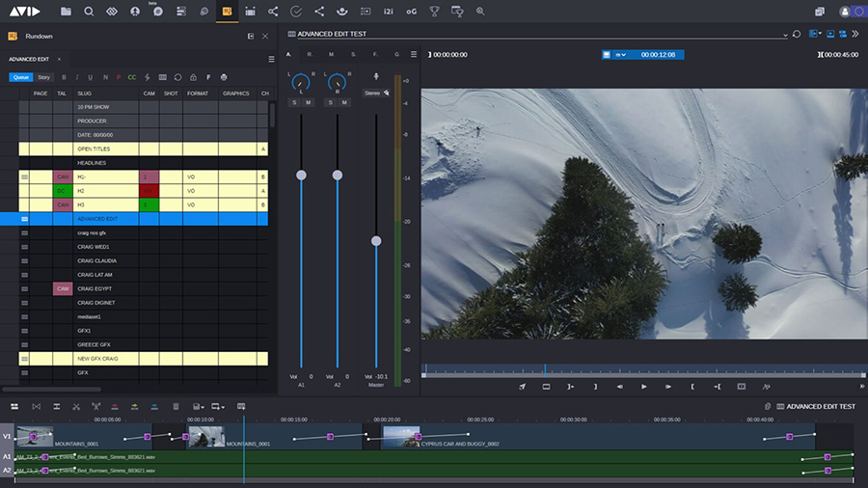Toggle the CC closed caption button
This screenshot has height=488, width=868.
coord(132,77)
